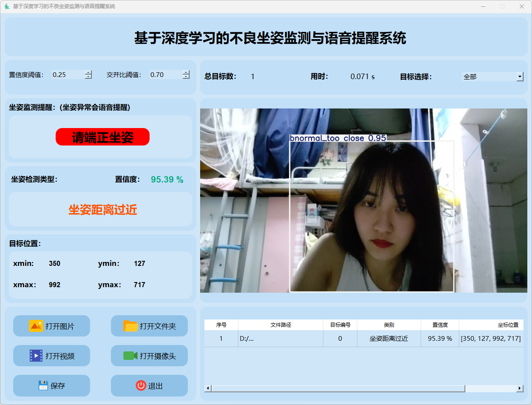Quit the app via 退出 button
This screenshot has height=405, width=532.
click(149, 385)
